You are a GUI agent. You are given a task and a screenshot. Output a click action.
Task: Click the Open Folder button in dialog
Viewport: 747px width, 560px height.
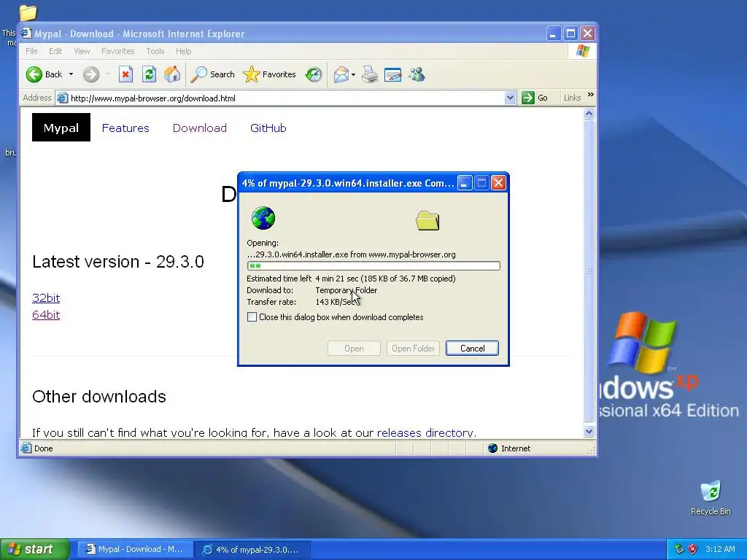(x=413, y=348)
